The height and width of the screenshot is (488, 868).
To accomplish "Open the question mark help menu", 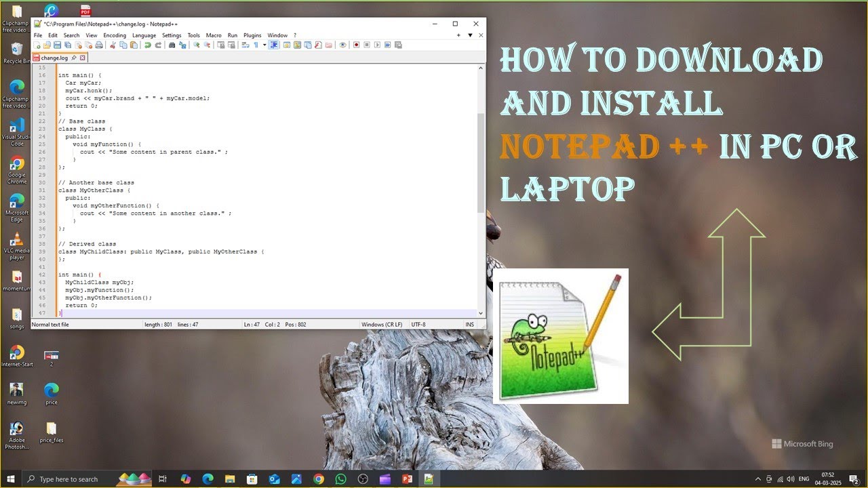I will pos(295,35).
